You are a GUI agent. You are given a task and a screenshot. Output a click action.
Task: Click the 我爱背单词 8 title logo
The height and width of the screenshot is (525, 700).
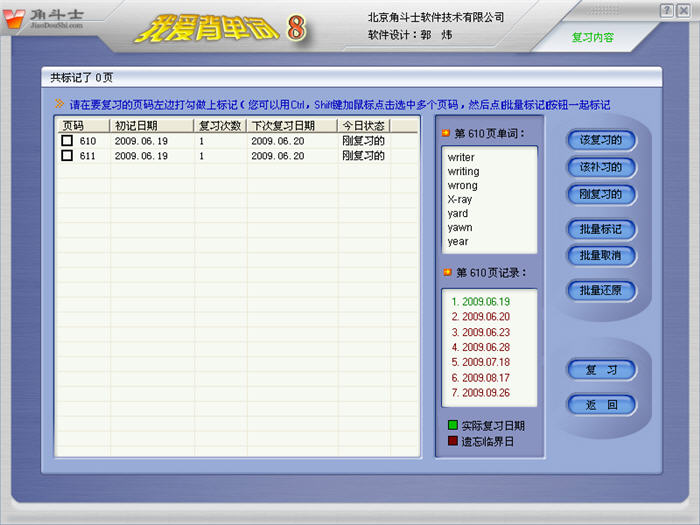tap(220, 28)
